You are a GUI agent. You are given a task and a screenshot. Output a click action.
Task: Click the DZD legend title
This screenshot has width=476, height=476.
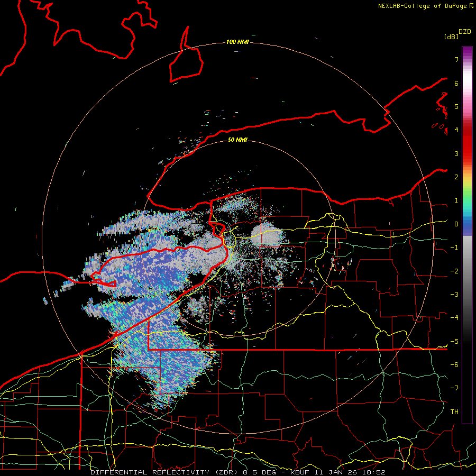point(465,32)
